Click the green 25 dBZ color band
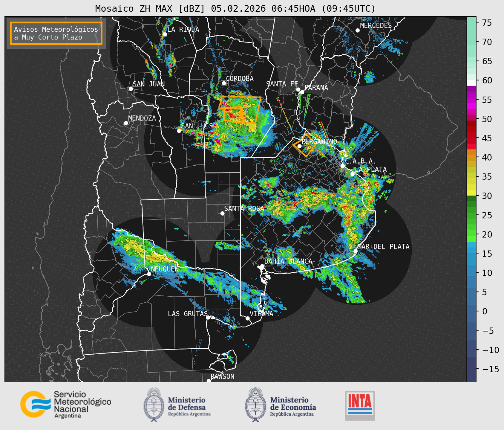The image size is (504, 430). pyautogui.click(x=471, y=215)
